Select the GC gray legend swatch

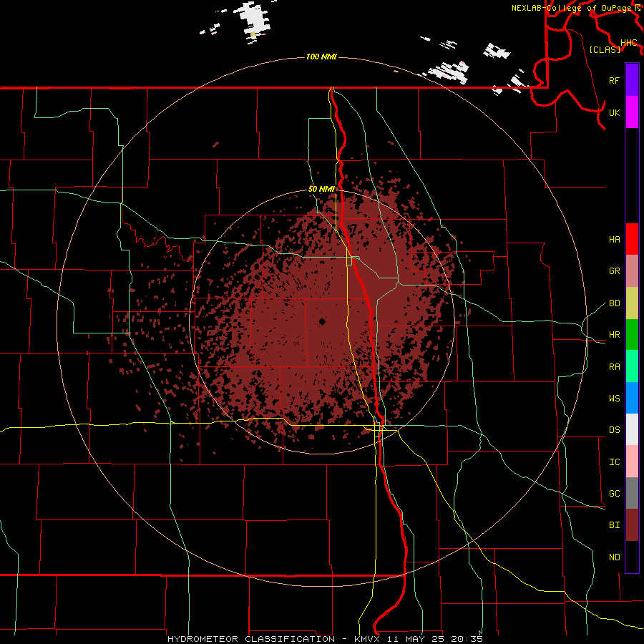(632, 493)
